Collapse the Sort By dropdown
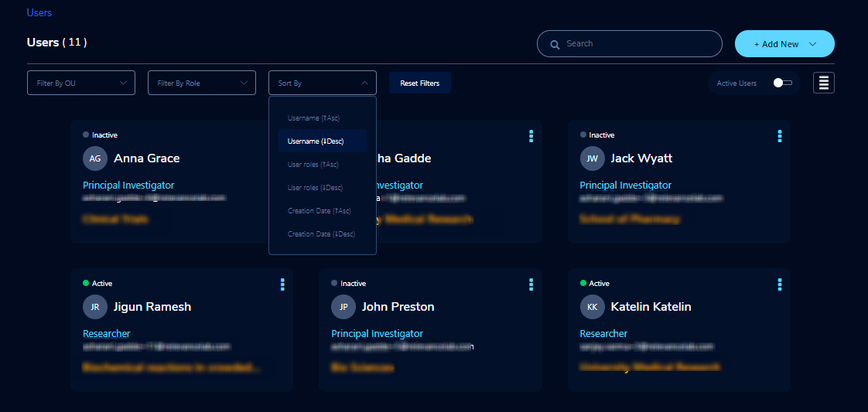 pyautogui.click(x=323, y=83)
